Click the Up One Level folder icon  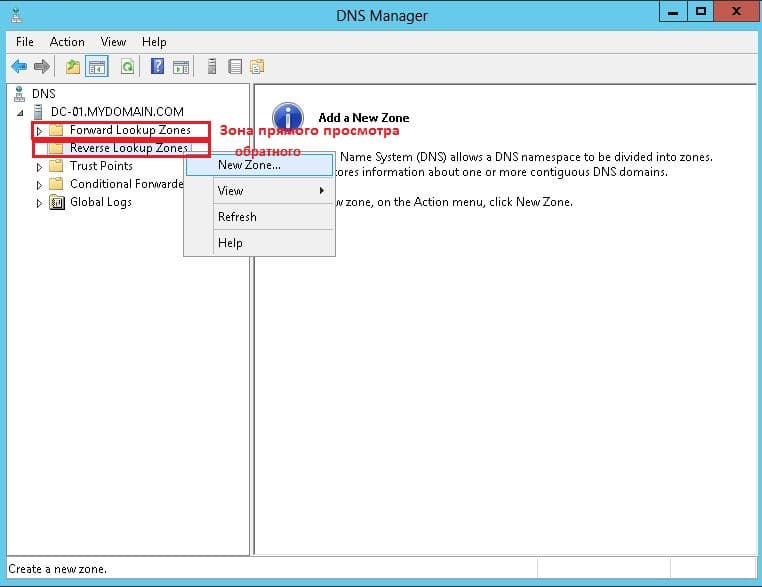73,67
